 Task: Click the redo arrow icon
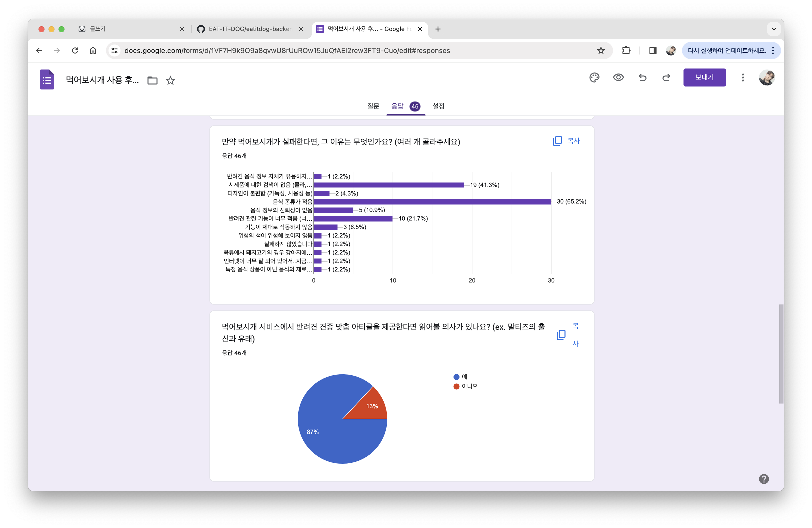[x=666, y=77]
